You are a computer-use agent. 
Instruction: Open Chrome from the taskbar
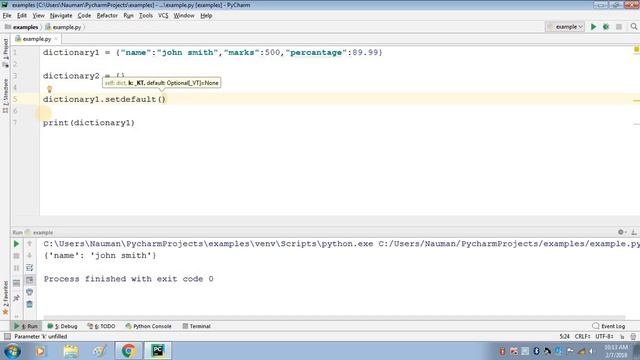click(x=129, y=351)
